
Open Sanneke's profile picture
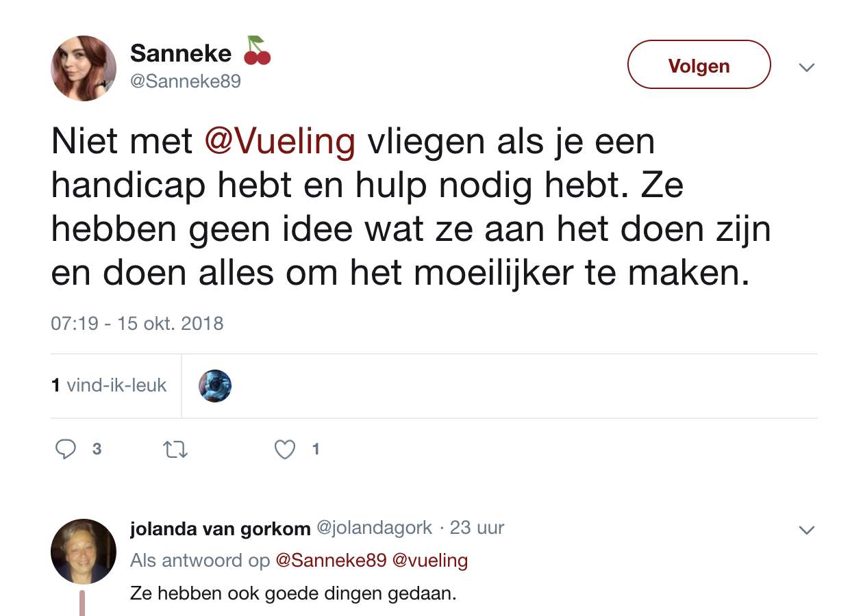pyautogui.click(x=84, y=68)
